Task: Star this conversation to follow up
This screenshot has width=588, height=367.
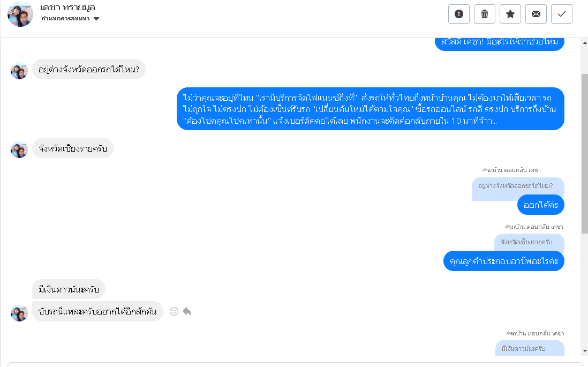Action: 510,14
